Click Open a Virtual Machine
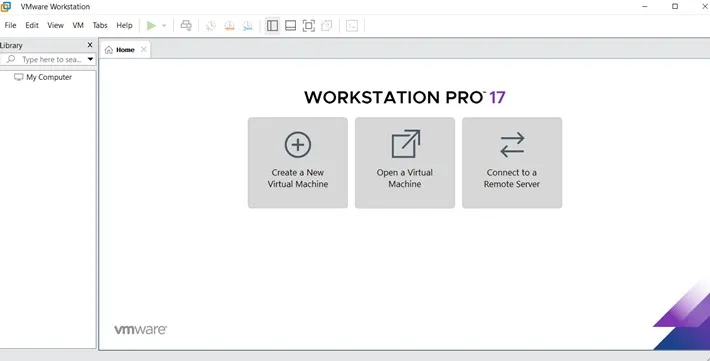710x361 pixels. point(405,163)
